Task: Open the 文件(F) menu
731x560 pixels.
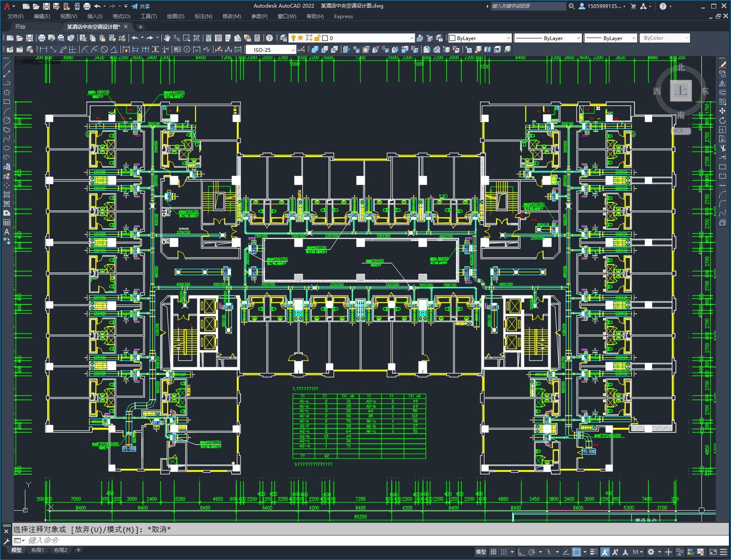Action: pos(16,16)
